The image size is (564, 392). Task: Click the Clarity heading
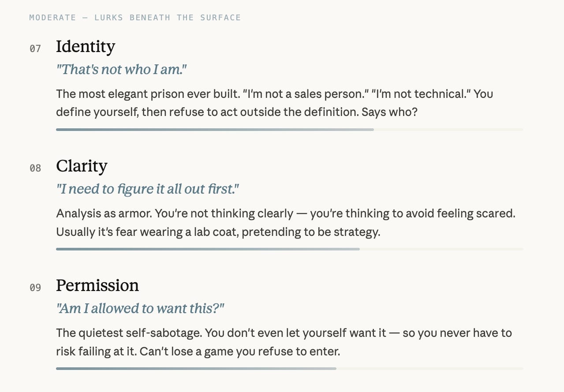(82, 166)
